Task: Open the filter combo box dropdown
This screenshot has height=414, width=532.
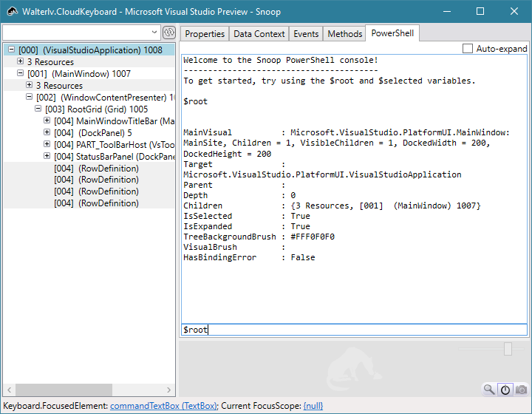Action: [x=154, y=33]
